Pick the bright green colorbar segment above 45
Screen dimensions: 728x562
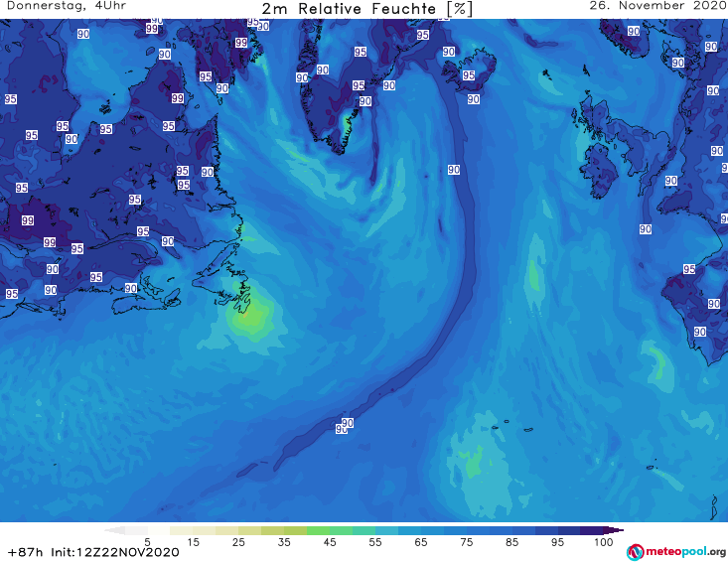tap(318, 531)
